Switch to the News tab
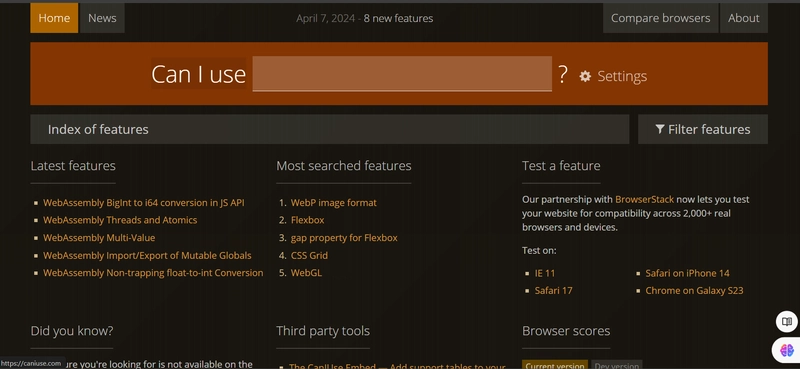The height and width of the screenshot is (369, 800). pyautogui.click(x=102, y=18)
